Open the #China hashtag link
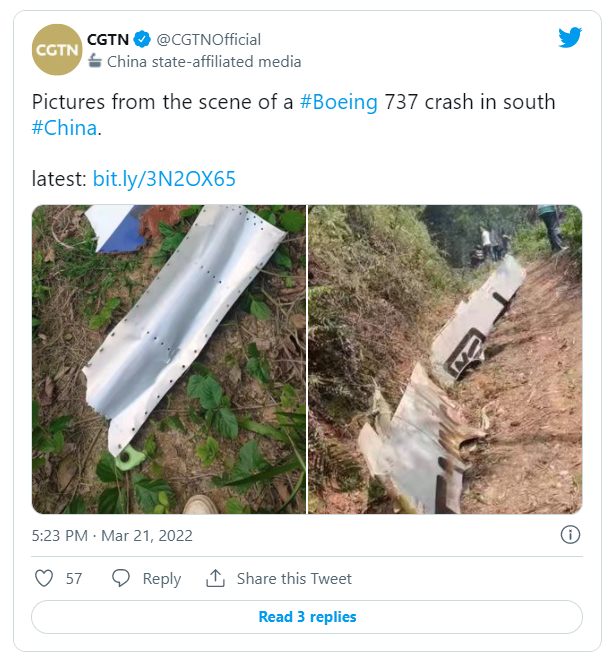The height and width of the screenshot is (660, 611). [65, 129]
